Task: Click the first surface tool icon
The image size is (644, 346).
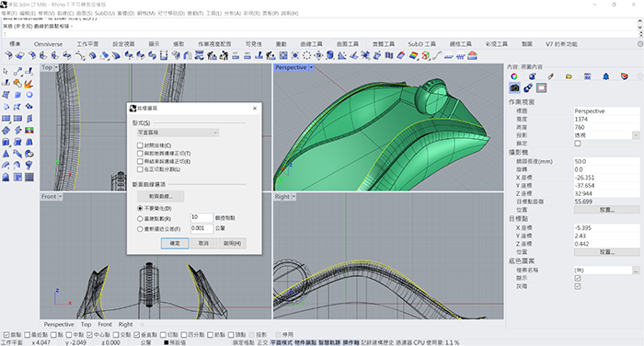Action: tap(8, 55)
